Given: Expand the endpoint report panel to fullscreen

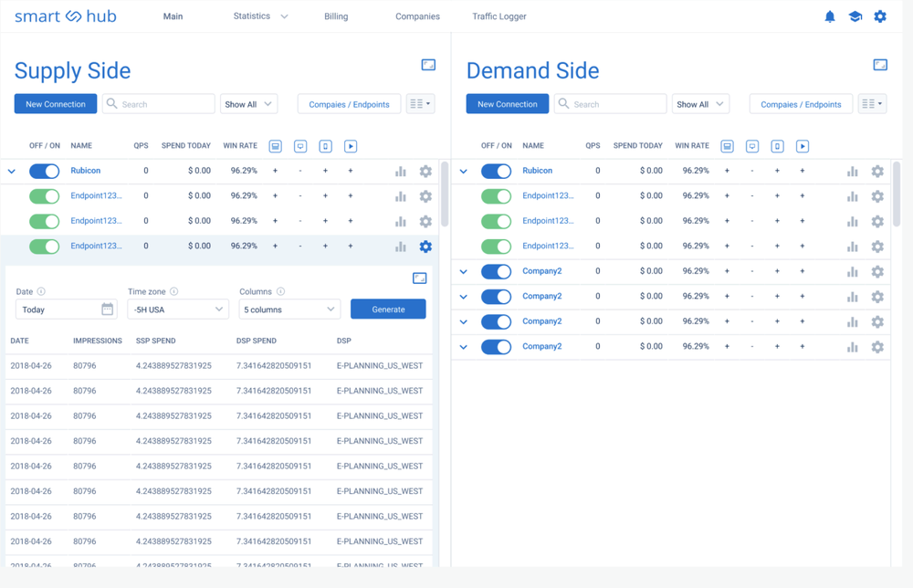Looking at the screenshot, I should 419,278.
